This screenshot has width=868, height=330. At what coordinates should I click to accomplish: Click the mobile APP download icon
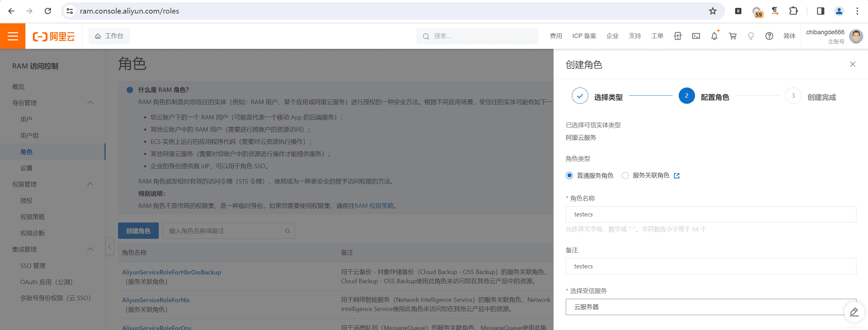[x=677, y=36]
